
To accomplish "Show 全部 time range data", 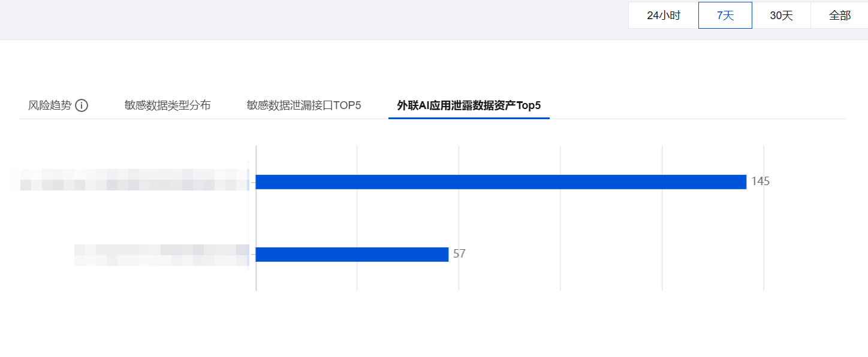I will coord(839,16).
